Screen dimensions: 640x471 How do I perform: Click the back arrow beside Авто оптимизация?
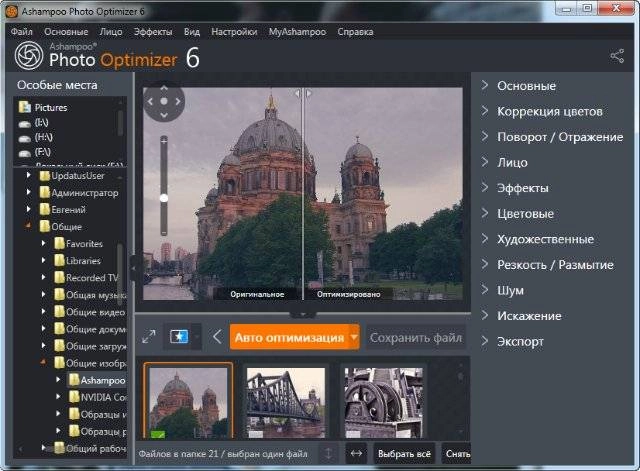[x=217, y=337]
